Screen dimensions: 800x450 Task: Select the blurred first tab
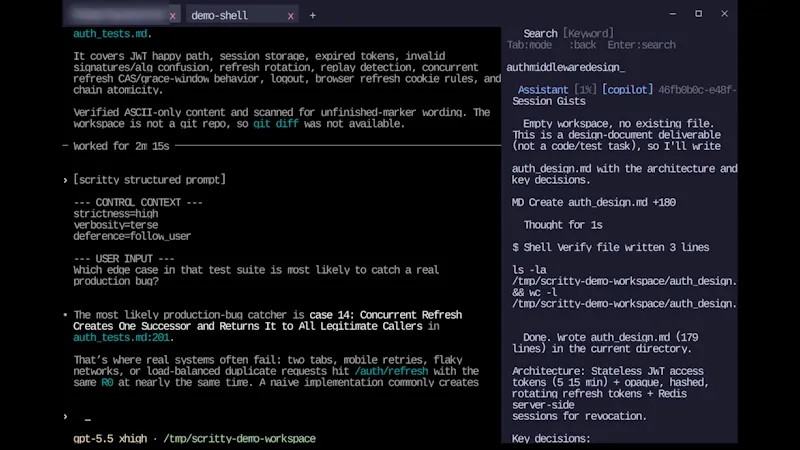click(119, 15)
